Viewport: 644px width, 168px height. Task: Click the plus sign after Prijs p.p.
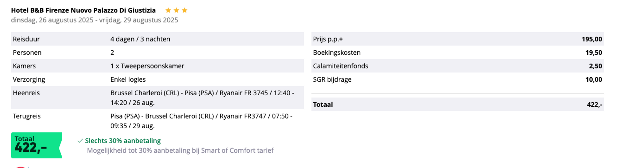[341, 39]
